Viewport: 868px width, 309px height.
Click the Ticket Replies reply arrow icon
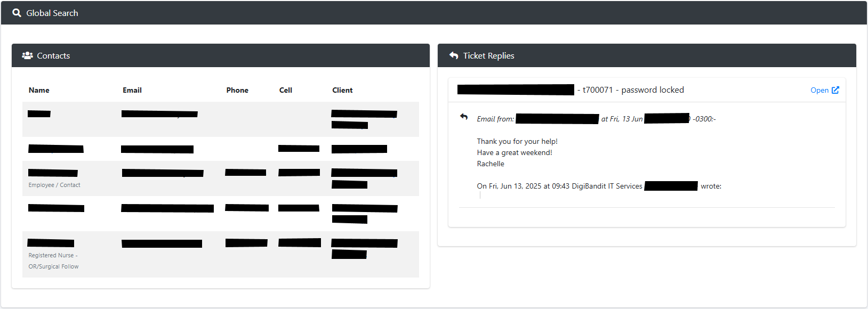point(454,55)
